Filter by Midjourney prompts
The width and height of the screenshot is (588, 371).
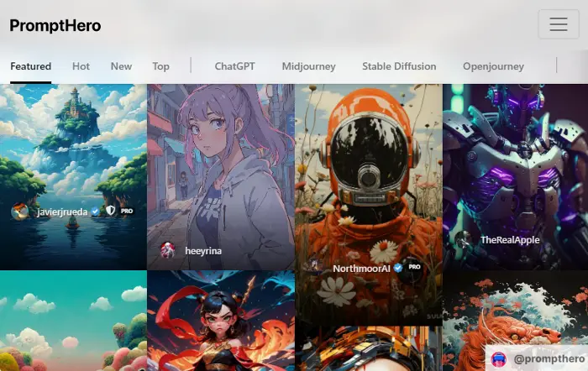[x=308, y=66]
